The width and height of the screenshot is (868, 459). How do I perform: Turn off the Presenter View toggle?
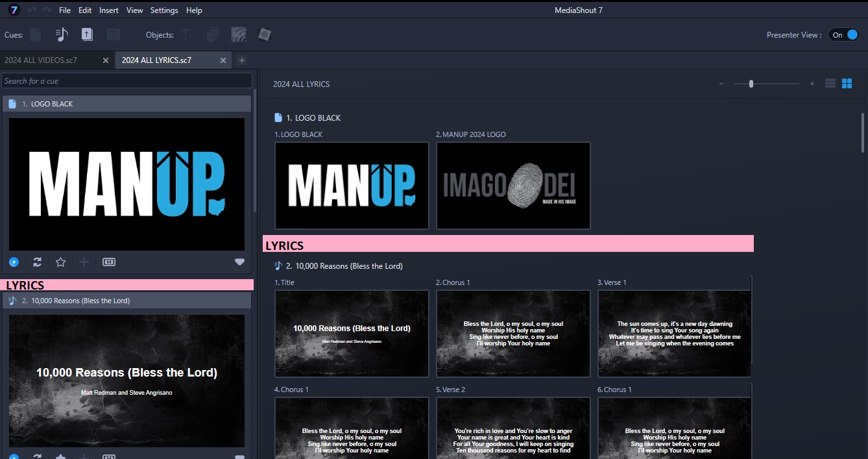pyautogui.click(x=843, y=35)
